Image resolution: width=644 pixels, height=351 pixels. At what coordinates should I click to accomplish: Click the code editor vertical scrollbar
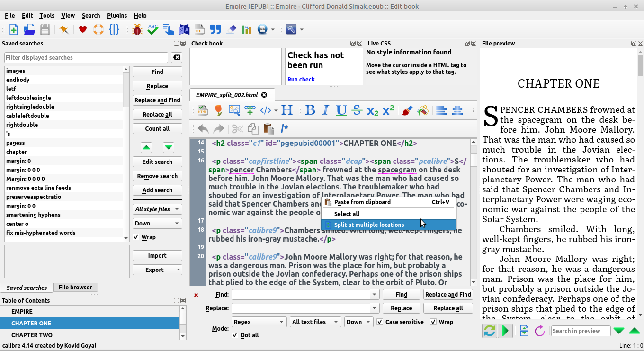tap(474, 212)
